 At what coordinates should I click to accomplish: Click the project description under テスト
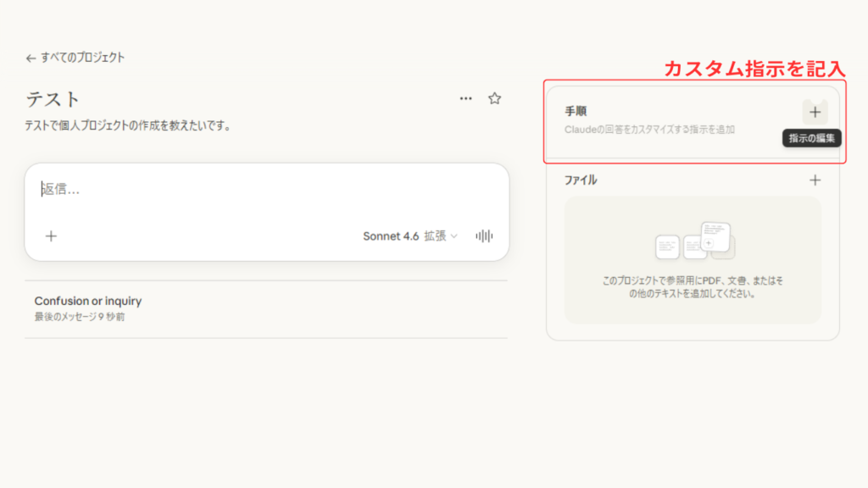click(x=128, y=125)
